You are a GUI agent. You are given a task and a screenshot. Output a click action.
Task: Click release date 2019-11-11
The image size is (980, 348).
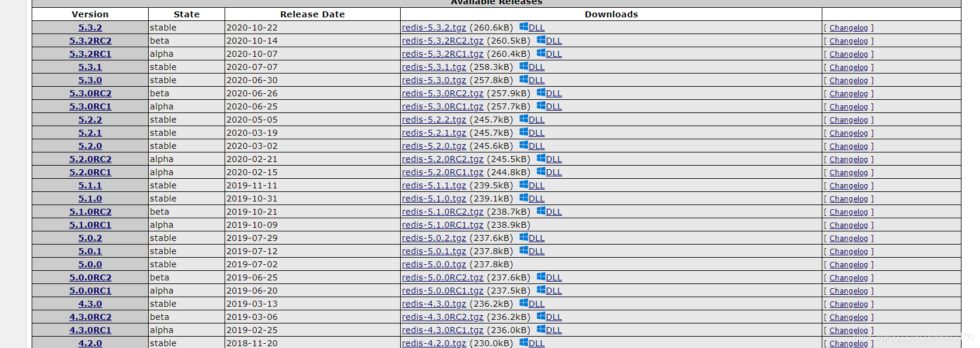pyautogui.click(x=252, y=185)
